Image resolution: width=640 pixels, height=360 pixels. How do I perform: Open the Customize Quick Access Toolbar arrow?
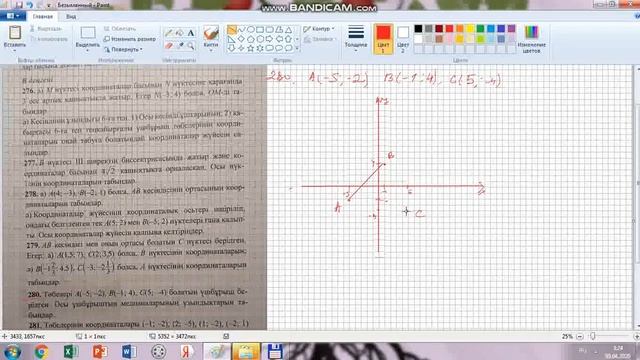49,5
